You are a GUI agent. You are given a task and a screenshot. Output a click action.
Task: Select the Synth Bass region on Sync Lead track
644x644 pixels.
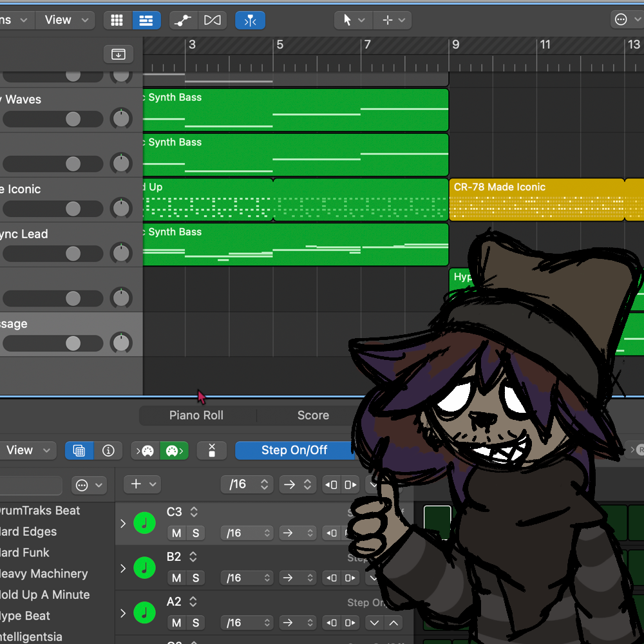296,244
